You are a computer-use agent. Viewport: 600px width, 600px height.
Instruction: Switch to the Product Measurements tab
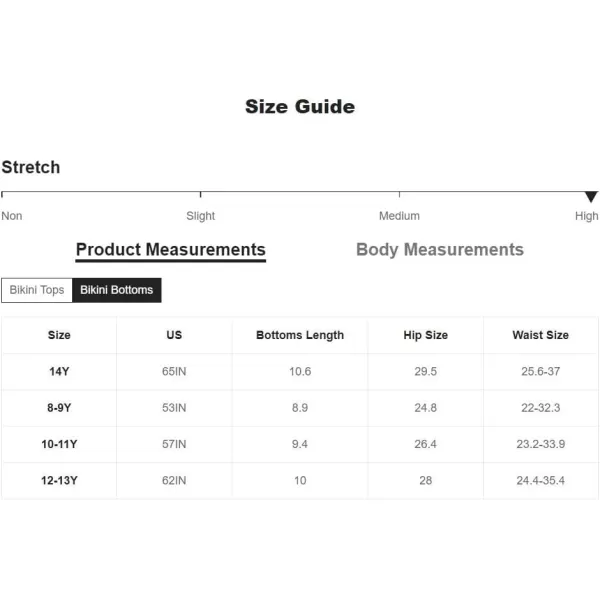point(171,250)
